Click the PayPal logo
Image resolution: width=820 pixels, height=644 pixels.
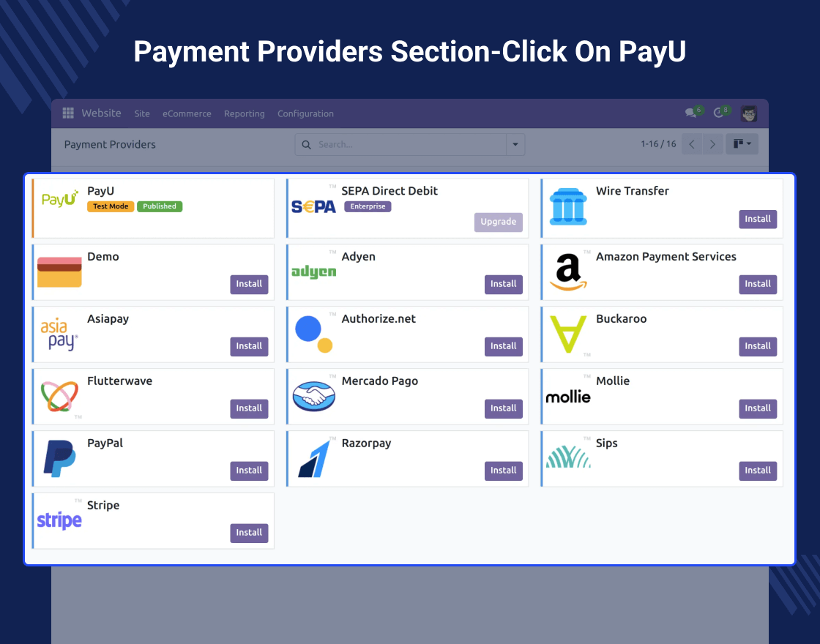(59, 458)
